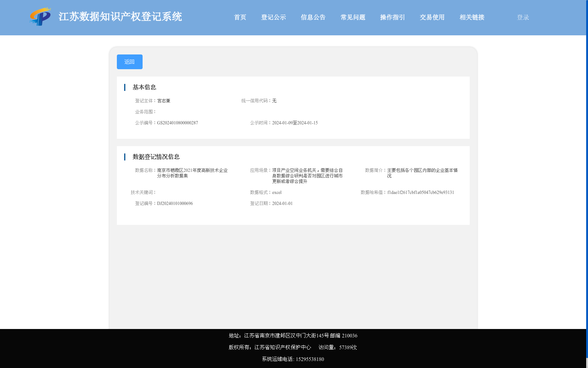
Task: Click the 返回 back button
Action: point(129,62)
